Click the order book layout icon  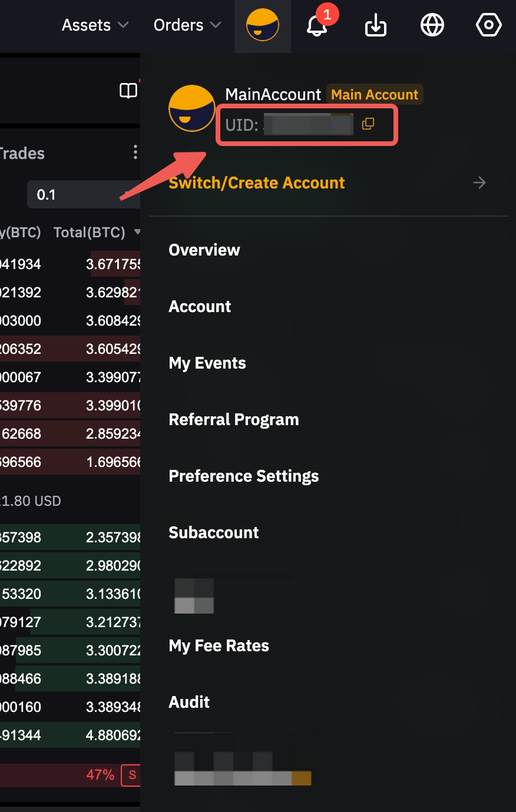(128, 90)
